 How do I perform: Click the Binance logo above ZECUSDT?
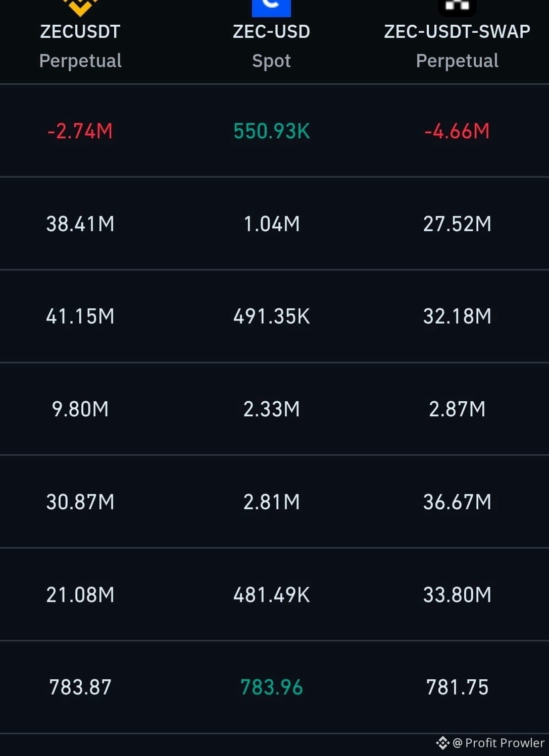80,7
